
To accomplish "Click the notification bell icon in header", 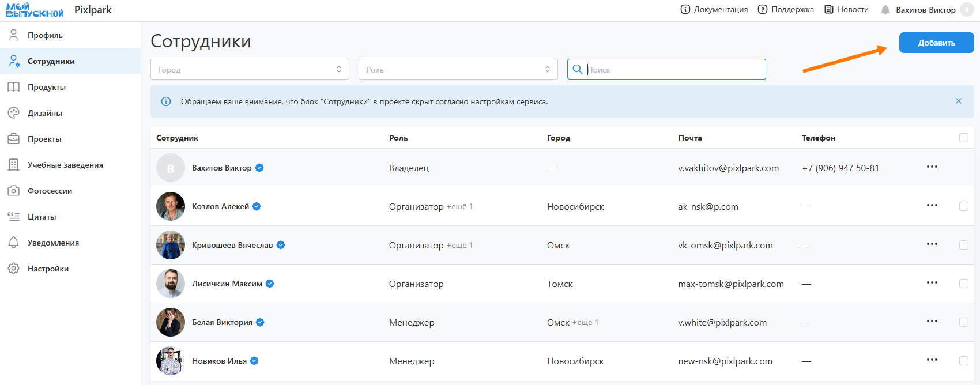I will [x=885, y=10].
